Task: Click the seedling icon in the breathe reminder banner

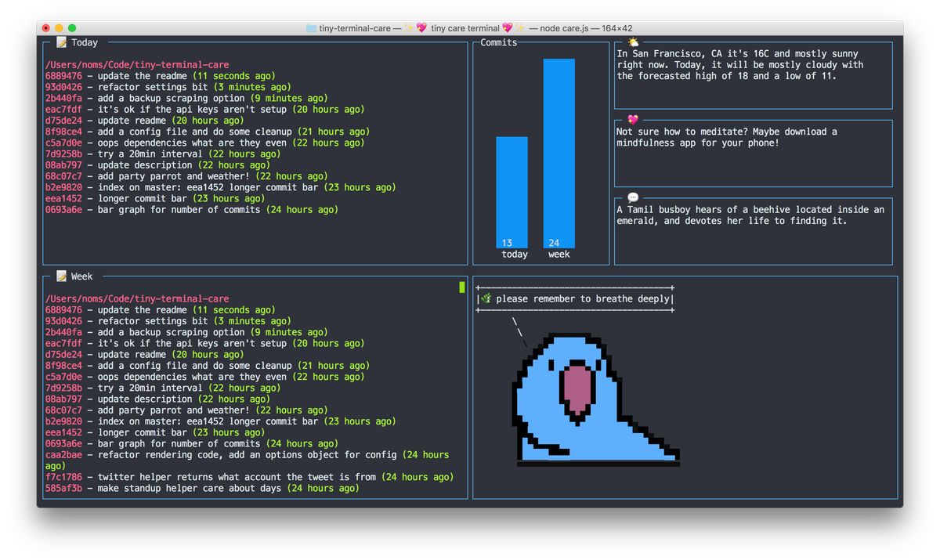Action: point(486,298)
